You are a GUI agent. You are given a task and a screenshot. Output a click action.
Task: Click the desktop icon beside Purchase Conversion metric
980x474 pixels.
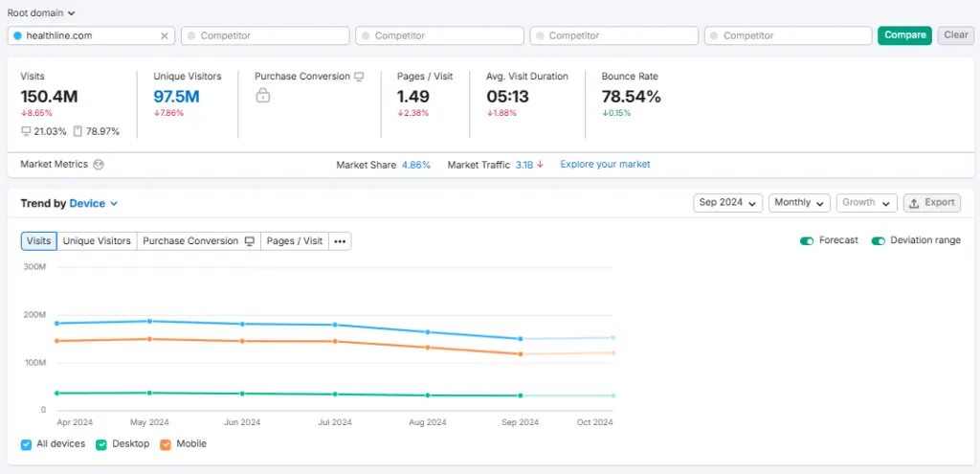tap(359, 77)
